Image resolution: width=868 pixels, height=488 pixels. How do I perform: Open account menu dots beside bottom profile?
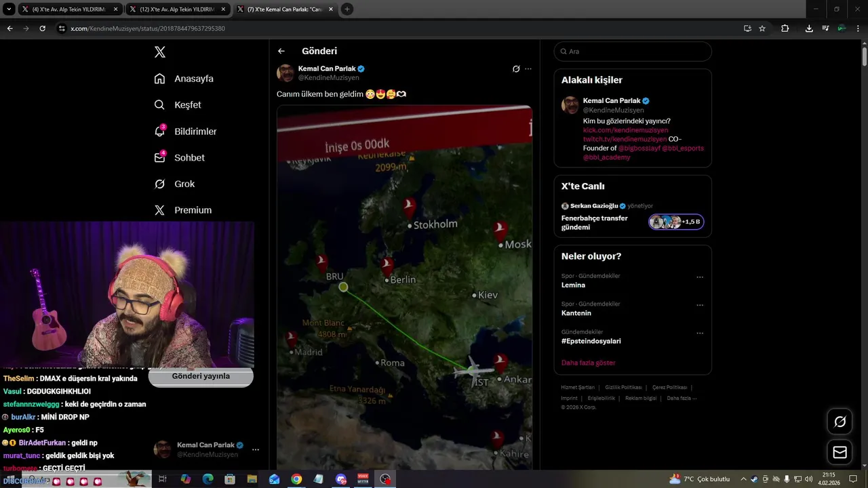pos(256,449)
